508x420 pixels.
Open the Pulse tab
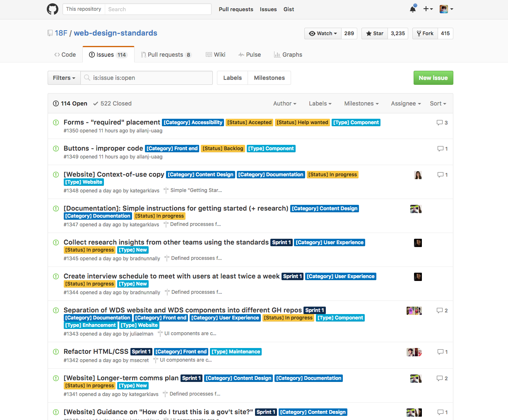pyautogui.click(x=250, y=55)
